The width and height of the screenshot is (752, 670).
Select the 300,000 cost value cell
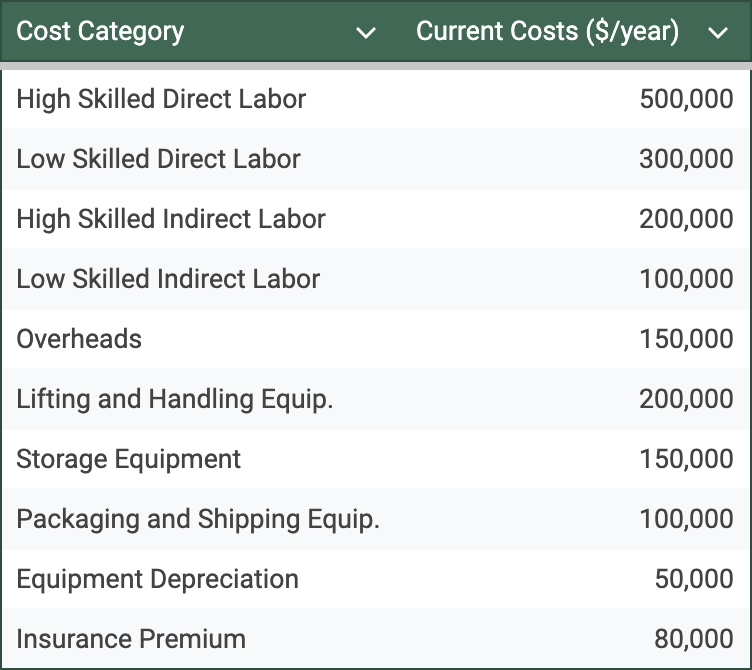(686, 159)
